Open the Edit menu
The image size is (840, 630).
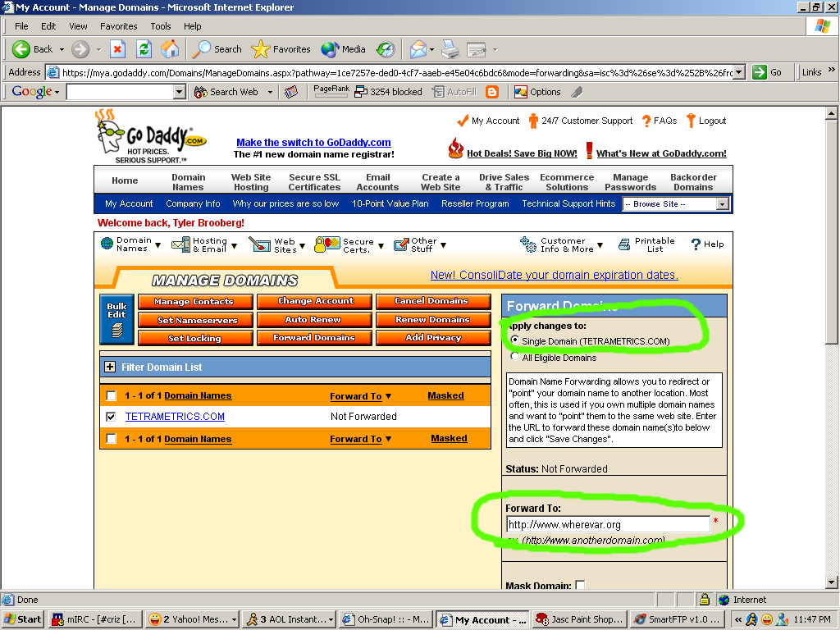(x=48, y=26)
